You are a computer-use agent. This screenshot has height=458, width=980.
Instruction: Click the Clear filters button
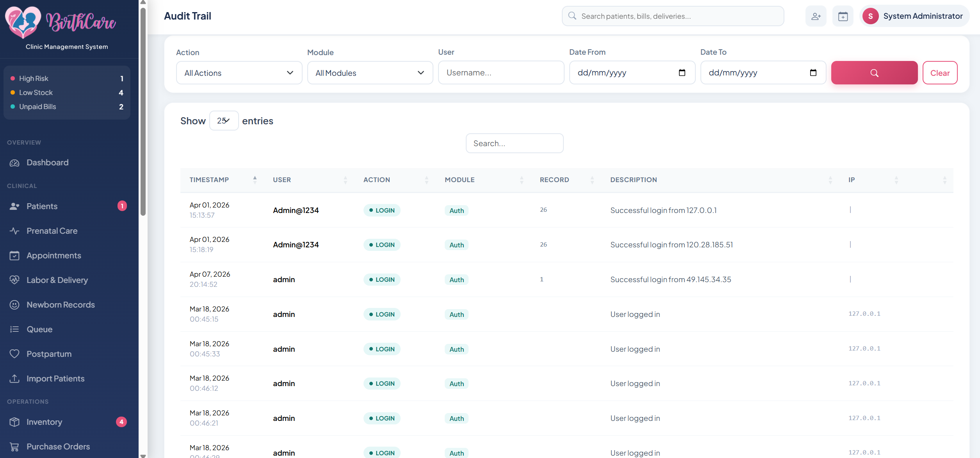click(x=940, y=73)
